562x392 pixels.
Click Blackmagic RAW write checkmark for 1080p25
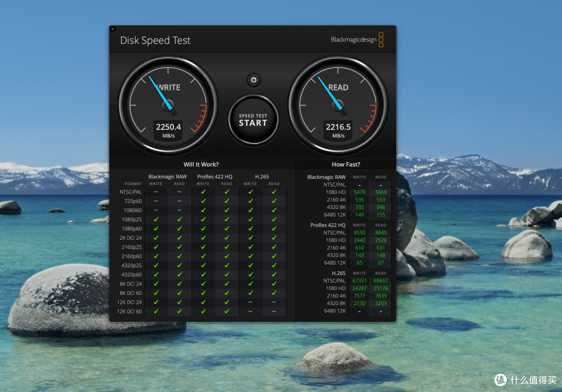pyautogui.click(x=156, y=219)
